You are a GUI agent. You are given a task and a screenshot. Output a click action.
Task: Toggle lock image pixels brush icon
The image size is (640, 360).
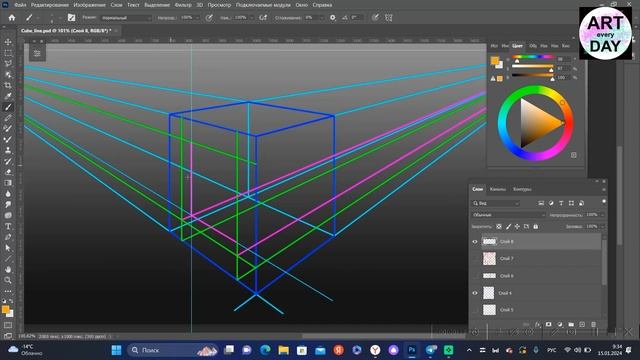[508, 226]
